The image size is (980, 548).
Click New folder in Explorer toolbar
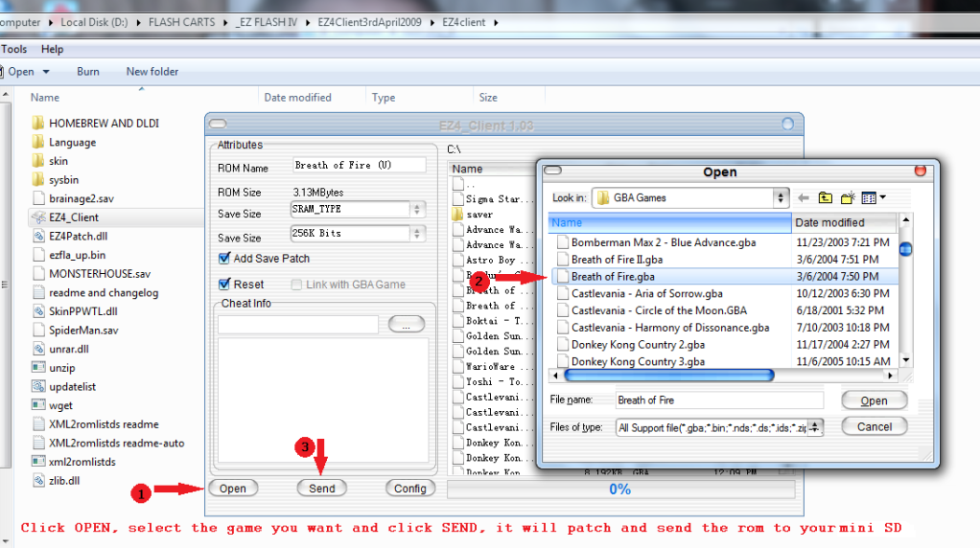(152, 71)
